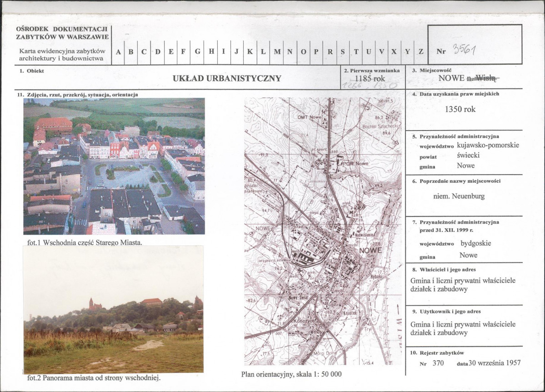The image size is (545, 392).
Task: Click the Nr label in number box
Action: 441,51
